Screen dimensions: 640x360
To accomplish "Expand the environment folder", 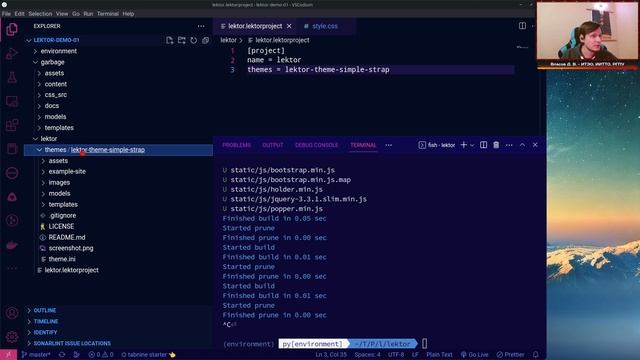I will click(58, 51).
